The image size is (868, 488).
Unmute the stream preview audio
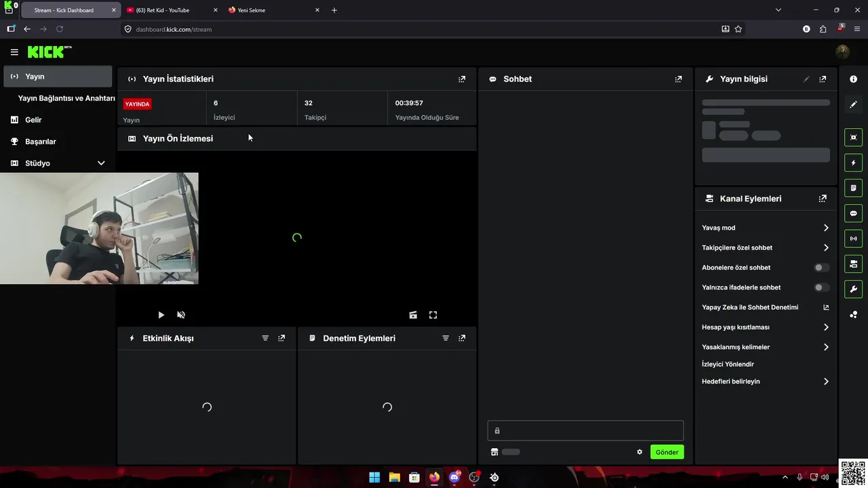coord(181,315)
